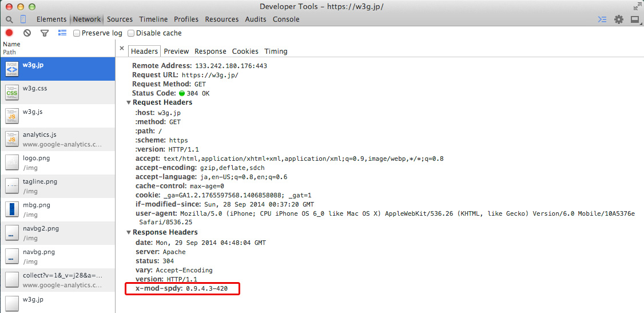
Task: Select mbg.png thumbnail
Action: click(12, 209)
